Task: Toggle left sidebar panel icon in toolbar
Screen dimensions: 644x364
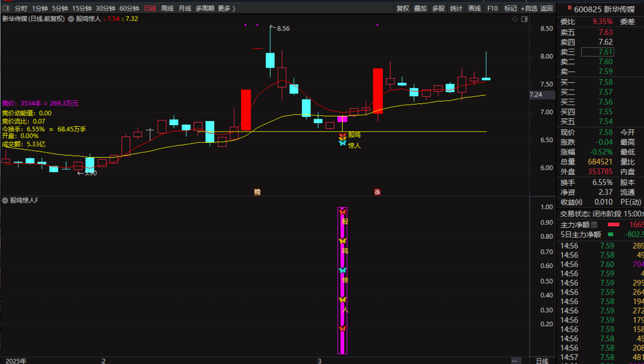Action: (6, 8)
